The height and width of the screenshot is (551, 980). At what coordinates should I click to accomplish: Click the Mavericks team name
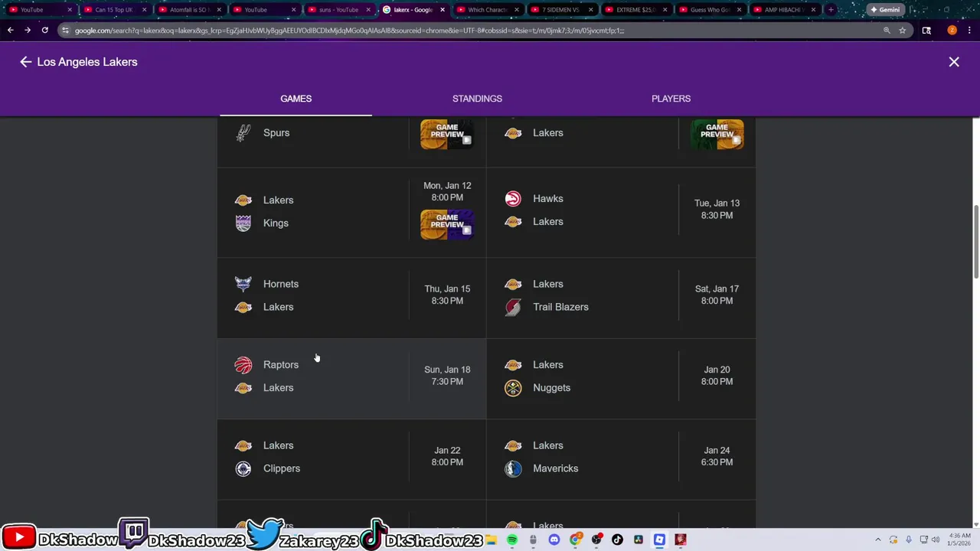555,468
